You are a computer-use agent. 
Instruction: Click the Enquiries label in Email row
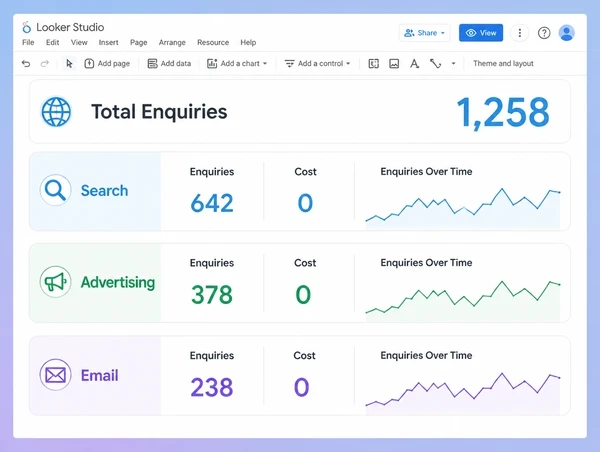(x=212, y=356)
